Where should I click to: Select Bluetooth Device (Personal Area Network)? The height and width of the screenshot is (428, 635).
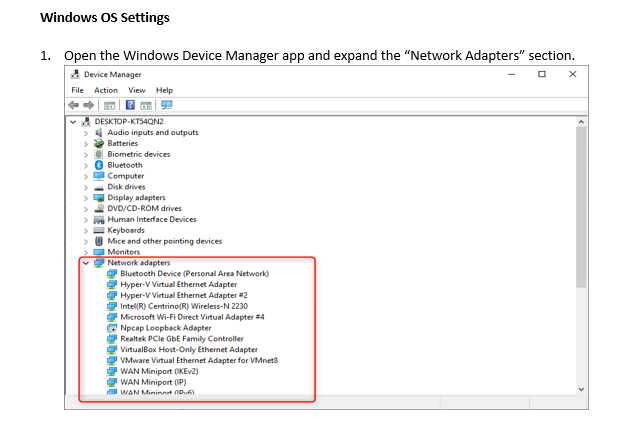coord(194,274)
